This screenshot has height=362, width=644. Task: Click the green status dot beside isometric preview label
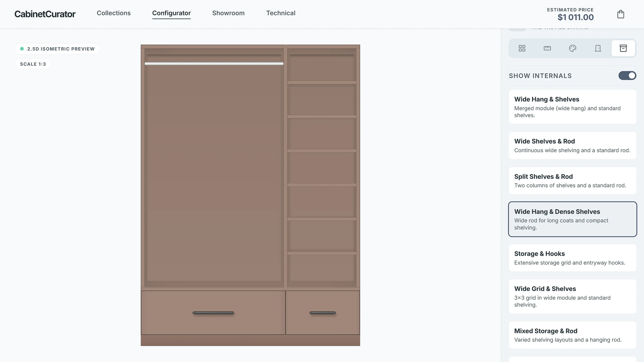(21, 49)
